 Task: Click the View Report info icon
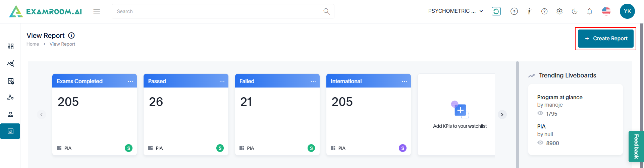coord(71,36)
